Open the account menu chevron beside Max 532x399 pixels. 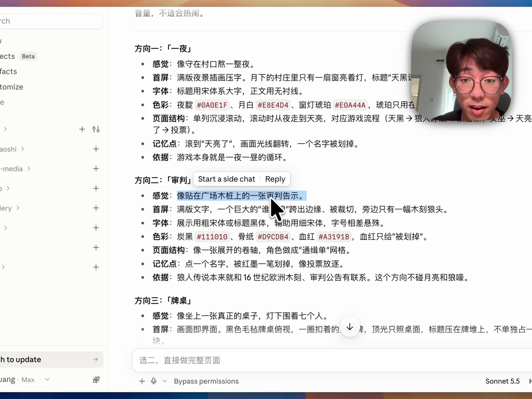tap(47, 379)
